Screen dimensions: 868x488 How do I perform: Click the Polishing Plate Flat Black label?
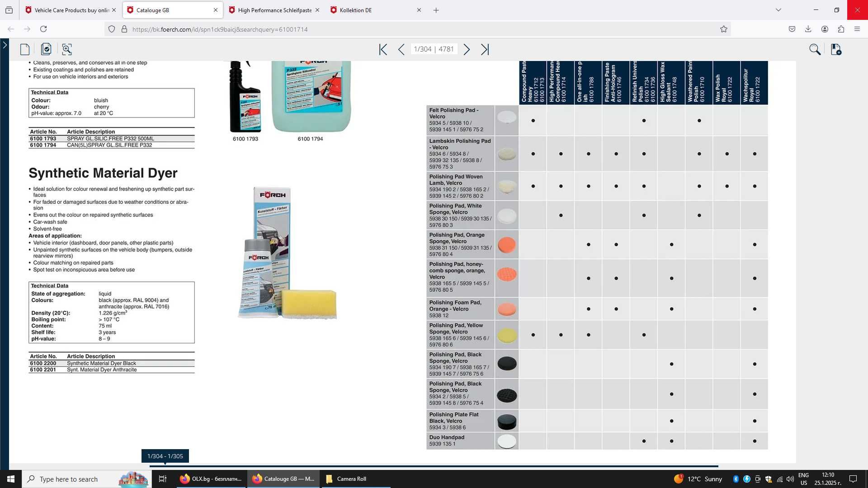460,421
